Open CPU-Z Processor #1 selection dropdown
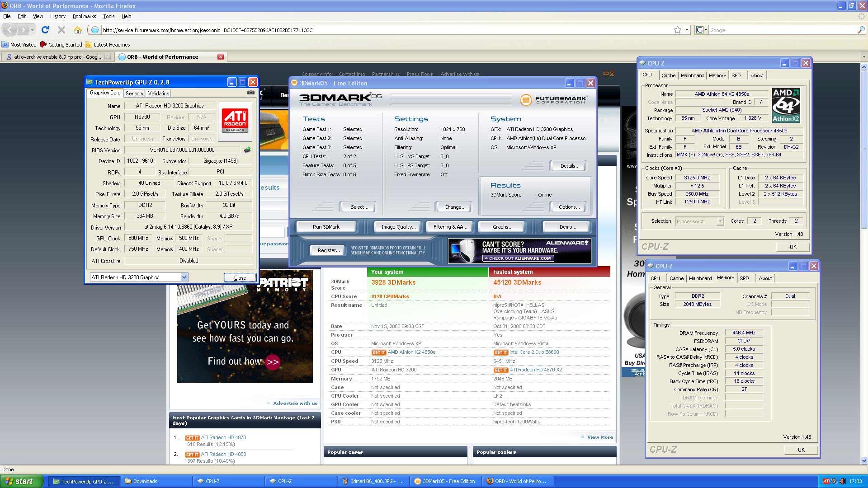 pyautogui.click(x=720, y=221)
